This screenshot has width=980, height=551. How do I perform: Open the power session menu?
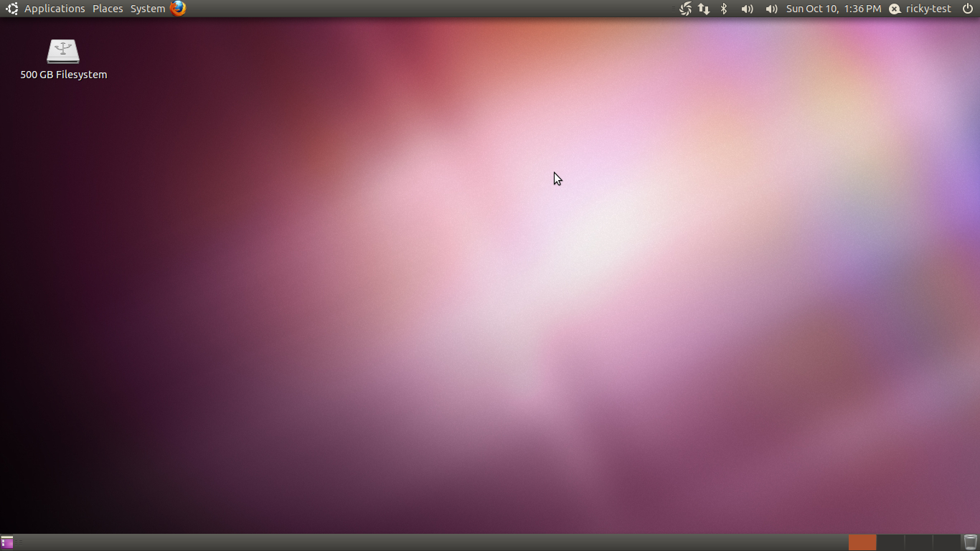967,9
